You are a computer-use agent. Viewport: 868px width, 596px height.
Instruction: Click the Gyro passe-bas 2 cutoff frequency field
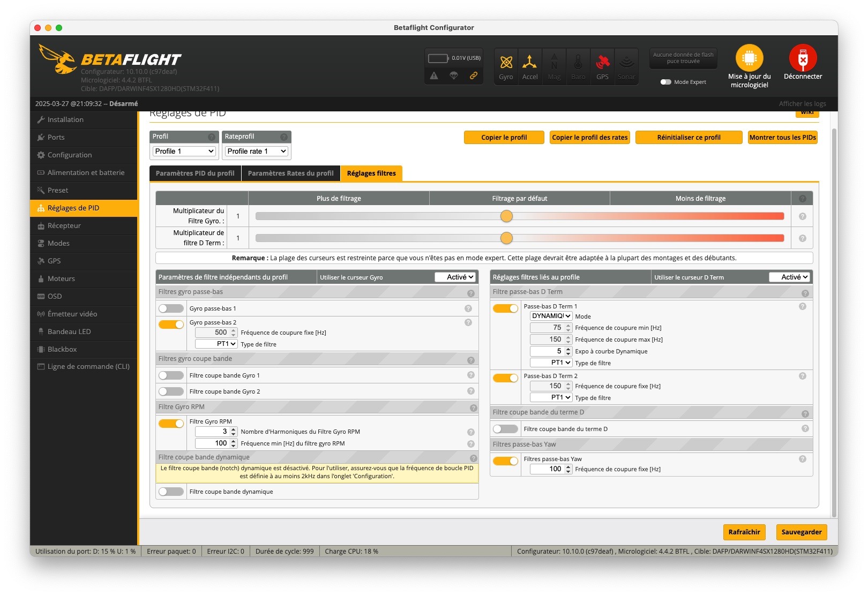pyautogui.click(x=216, y=333)
